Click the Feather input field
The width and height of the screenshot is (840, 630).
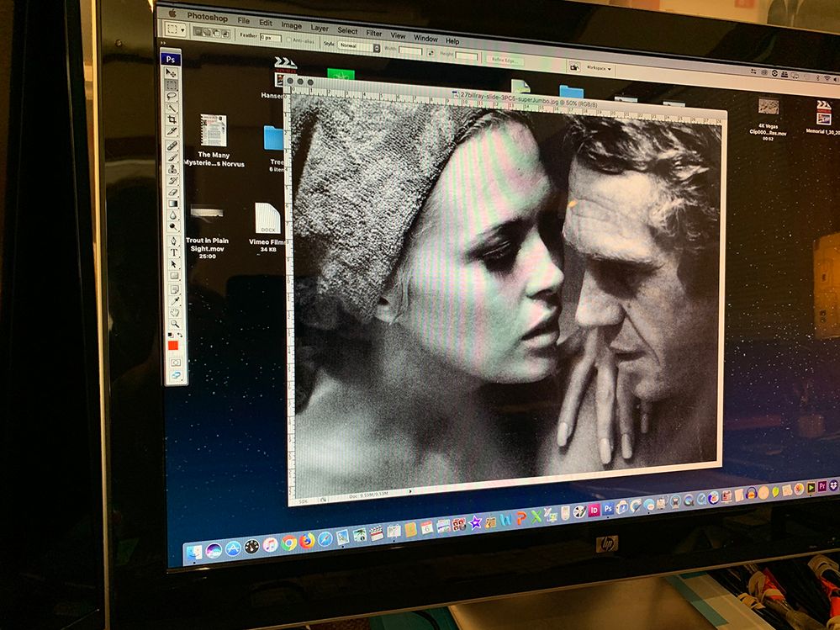(271, 38)
